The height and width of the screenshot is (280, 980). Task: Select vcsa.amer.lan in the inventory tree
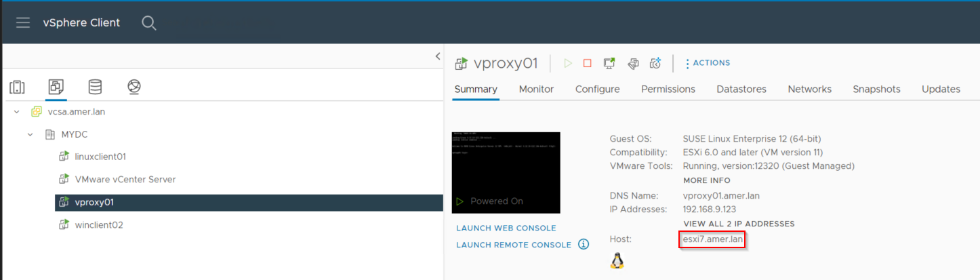pos(77,112)
